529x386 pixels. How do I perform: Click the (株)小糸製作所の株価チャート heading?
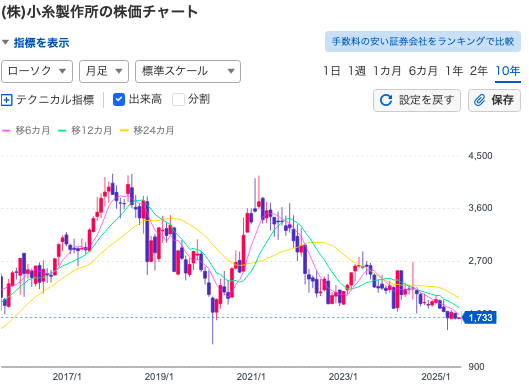[100, 12]
